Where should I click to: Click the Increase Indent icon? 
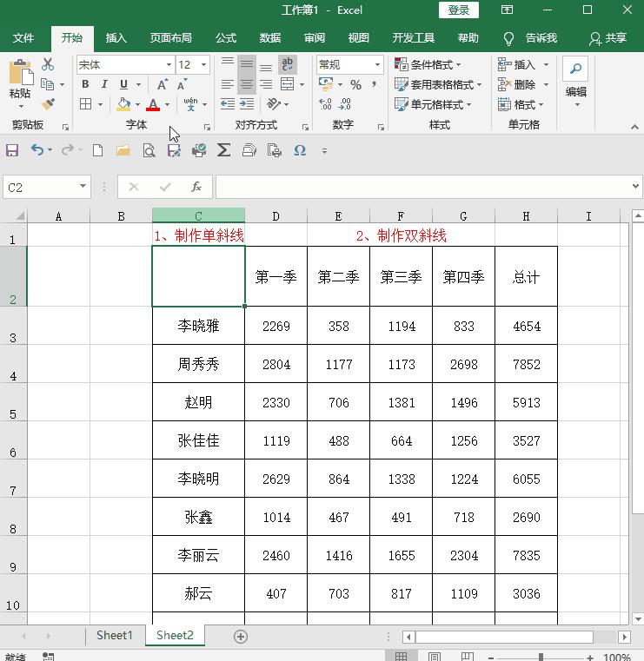pyautogui.click(x=247, y=103)
